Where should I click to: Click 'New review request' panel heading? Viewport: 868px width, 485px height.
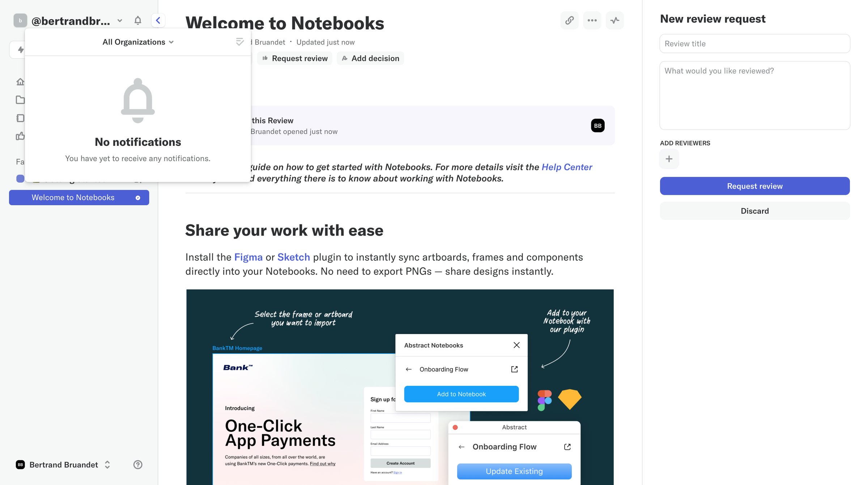coord(712,18)
